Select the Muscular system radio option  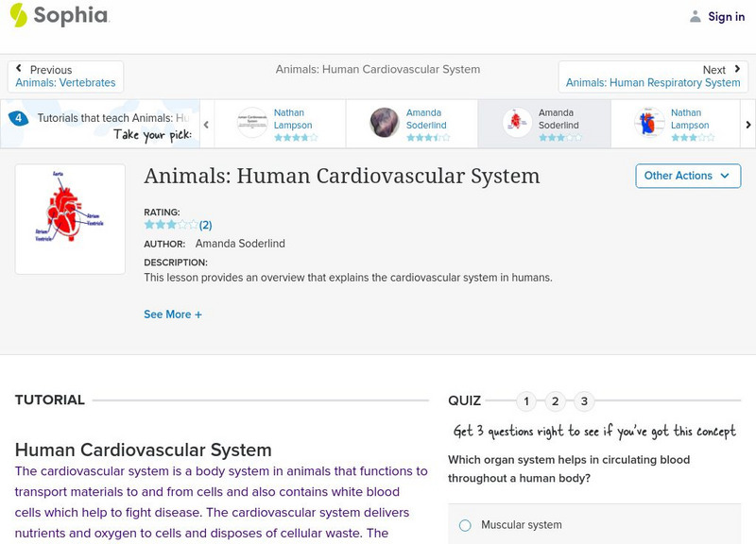[465, 525]
